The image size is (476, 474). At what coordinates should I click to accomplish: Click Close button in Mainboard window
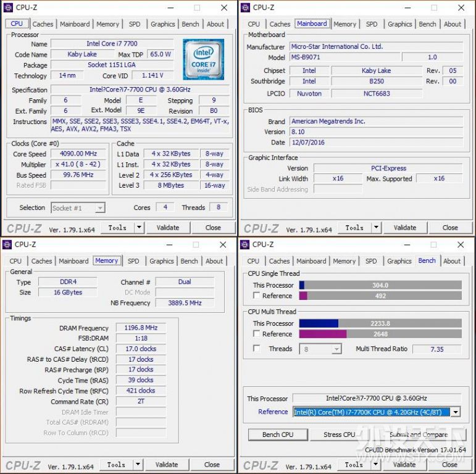click(x=450, y=228)
